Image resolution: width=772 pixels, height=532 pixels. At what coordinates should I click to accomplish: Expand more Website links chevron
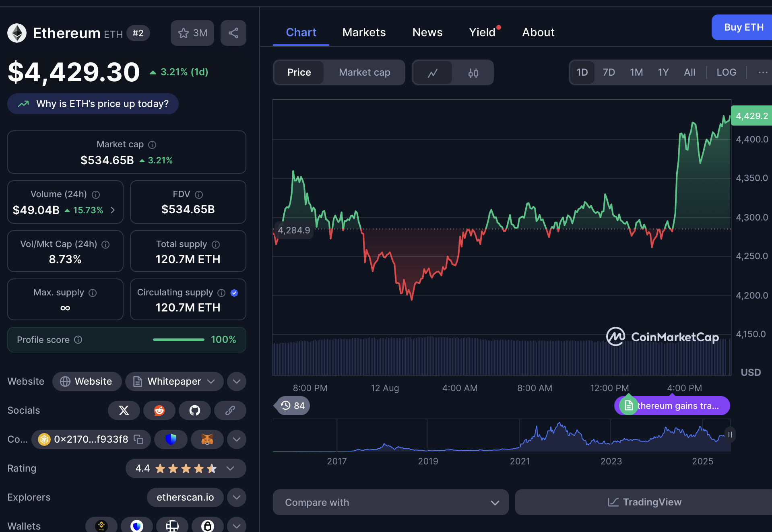237,381
